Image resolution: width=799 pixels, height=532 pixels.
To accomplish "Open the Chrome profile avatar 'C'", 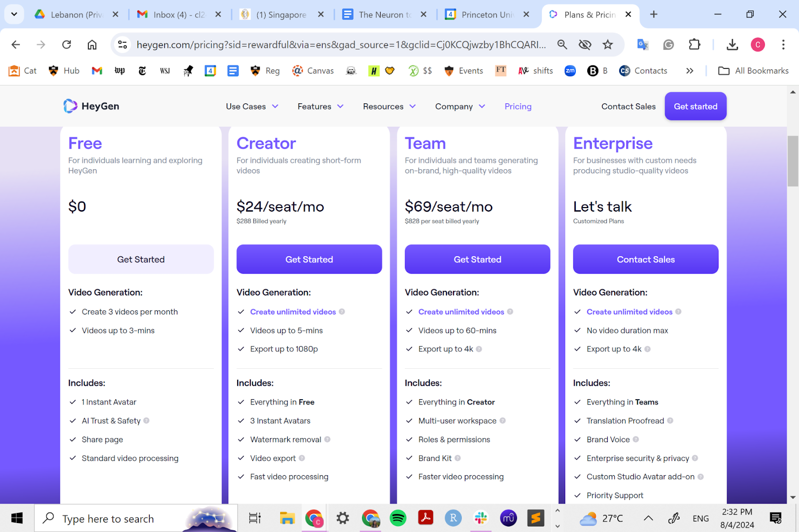I will point(758,45).
